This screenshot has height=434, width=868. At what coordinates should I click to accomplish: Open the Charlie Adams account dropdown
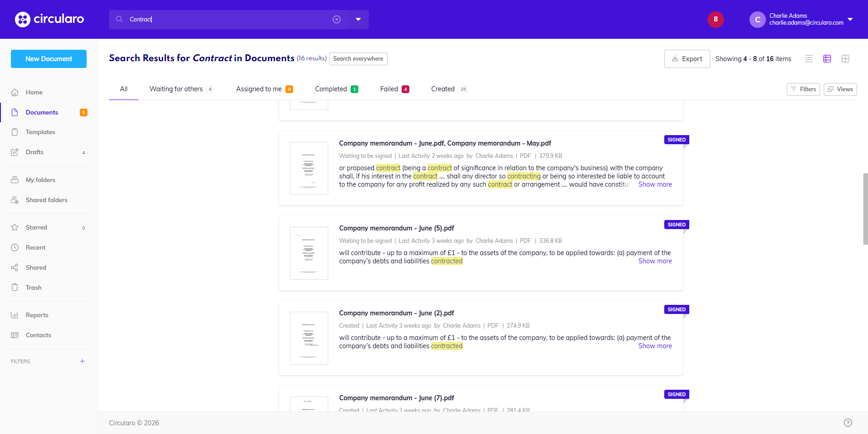coord(851,19)
